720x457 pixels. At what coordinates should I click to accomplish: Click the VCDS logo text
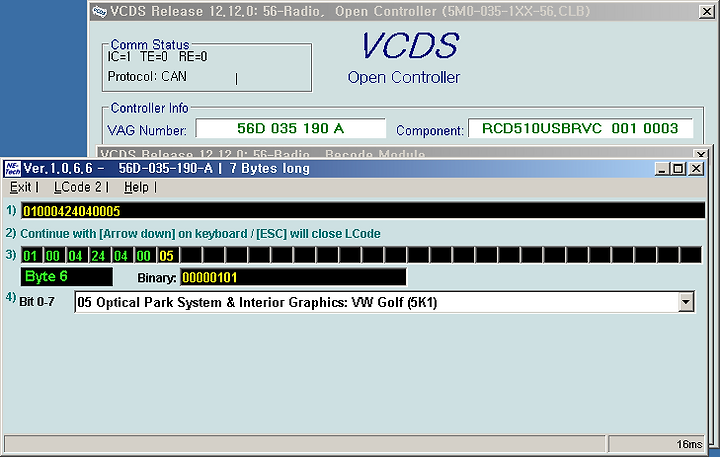[x=410, y=45]
